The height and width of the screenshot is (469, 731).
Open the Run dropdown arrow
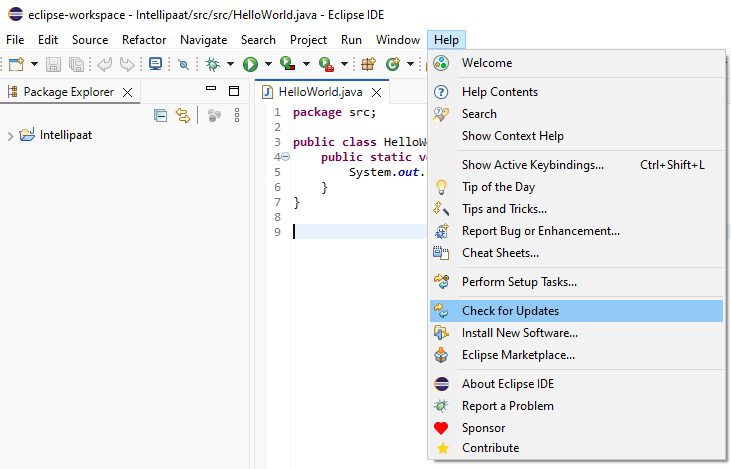268,64
